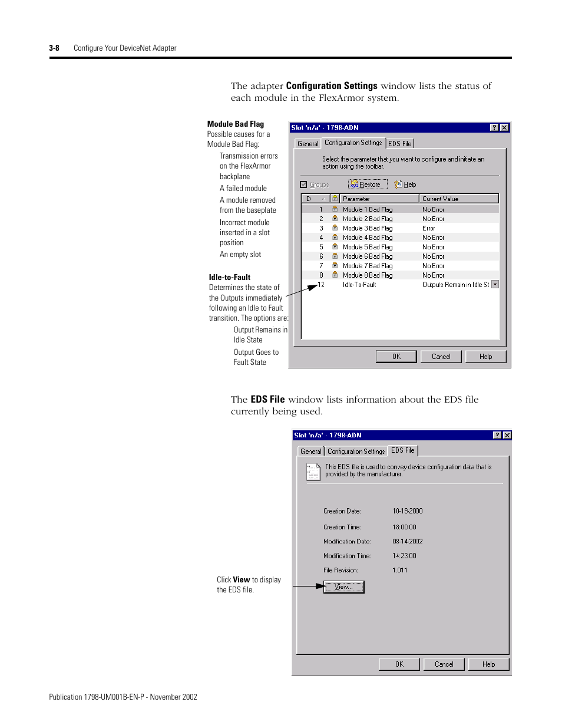This screenshot has width=562, height=728.
Task: Click OK in Configuration Settings window
Action: point(396,357)
